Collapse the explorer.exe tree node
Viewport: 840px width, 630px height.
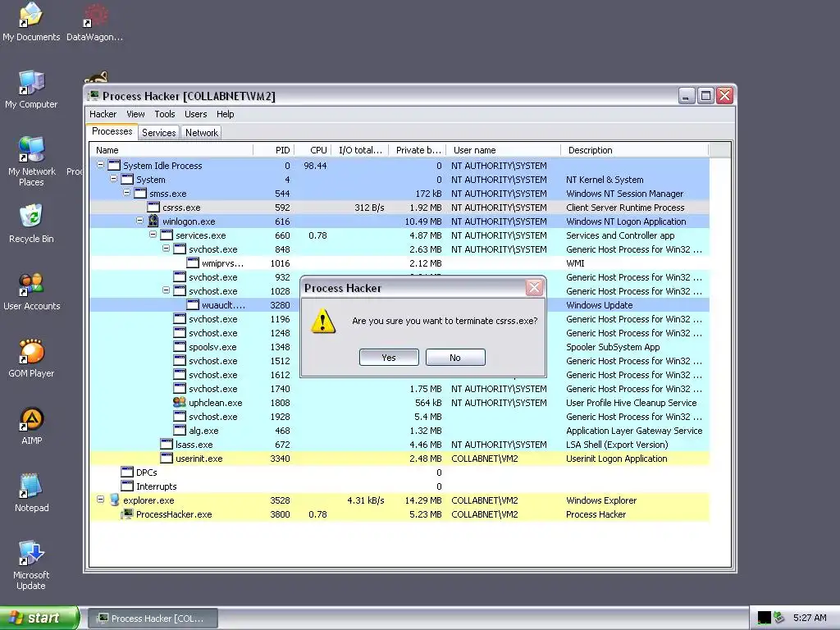pyautogui.click(x=100, y=500)
